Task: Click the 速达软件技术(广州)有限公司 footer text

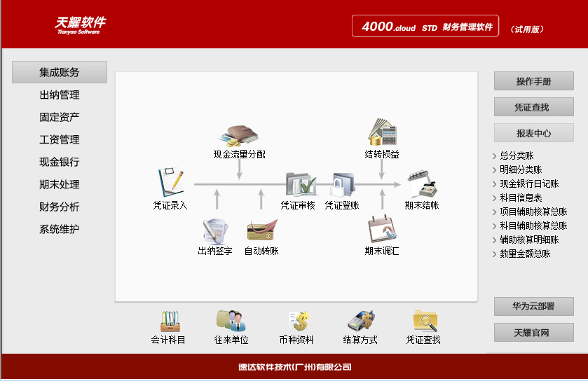Action: click(x=295, y=367)
